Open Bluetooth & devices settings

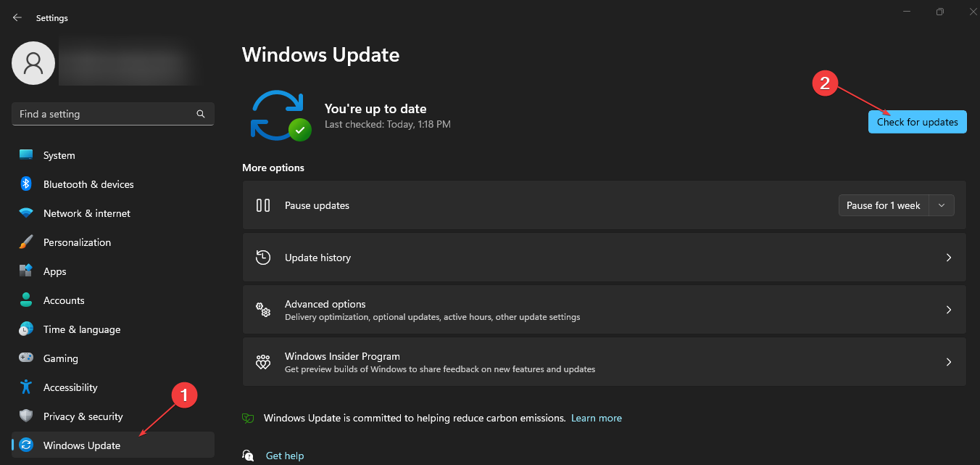tap(112, 184)
